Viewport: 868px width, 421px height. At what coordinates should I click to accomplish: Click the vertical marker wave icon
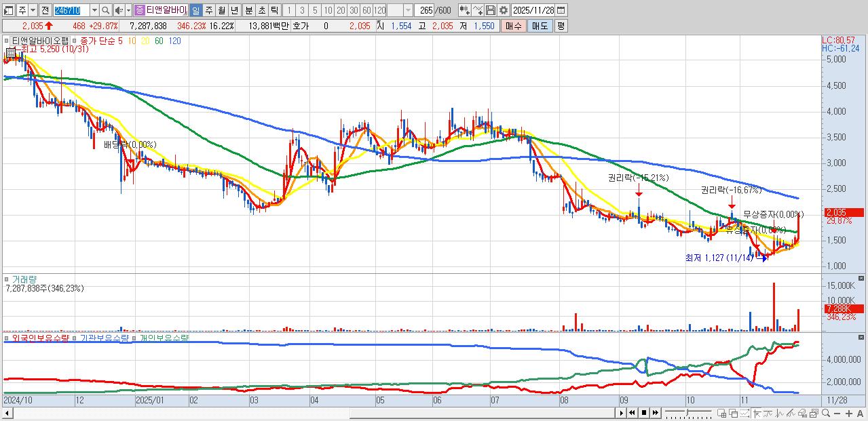pyautogui.click(x=779, y=413)
